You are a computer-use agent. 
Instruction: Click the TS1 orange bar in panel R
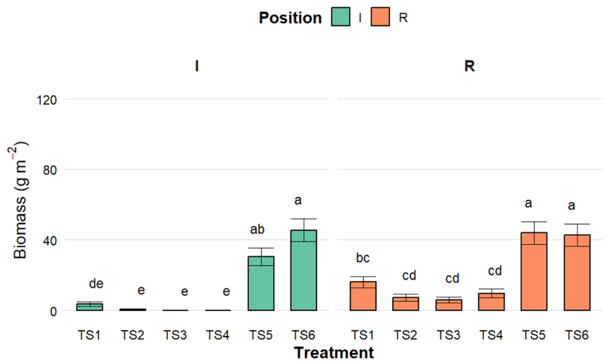pos(363,296)
